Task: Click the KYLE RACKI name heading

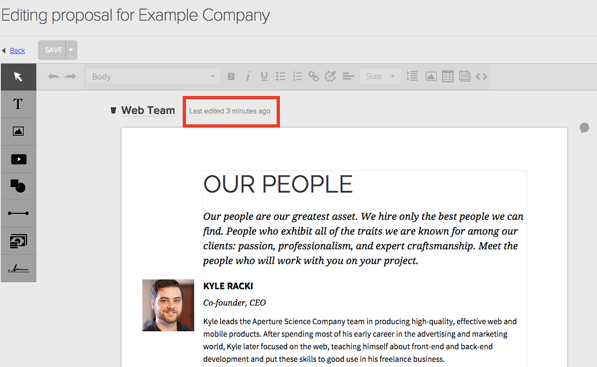Action: [228, 286]
